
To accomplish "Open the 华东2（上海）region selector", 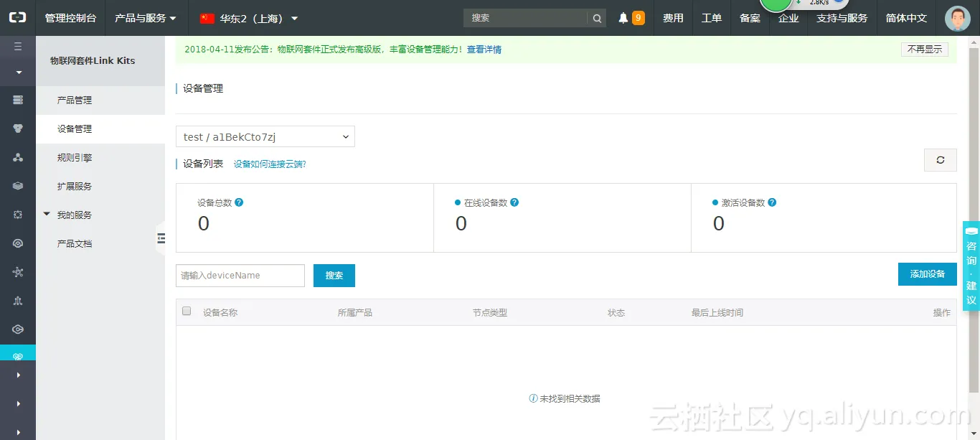I will click(249, 18).
